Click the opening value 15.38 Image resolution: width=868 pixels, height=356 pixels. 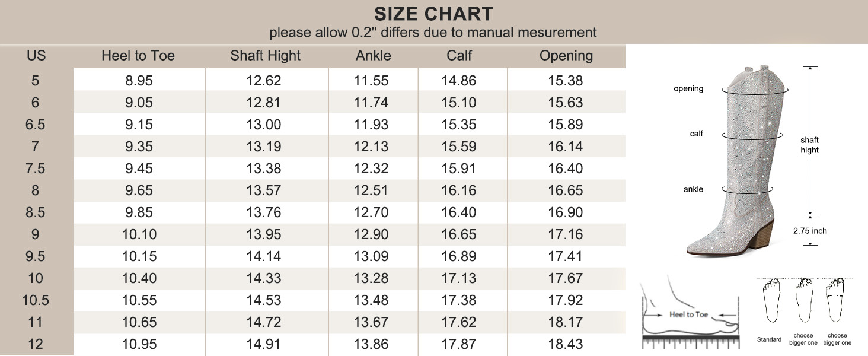tap(566, 81)
